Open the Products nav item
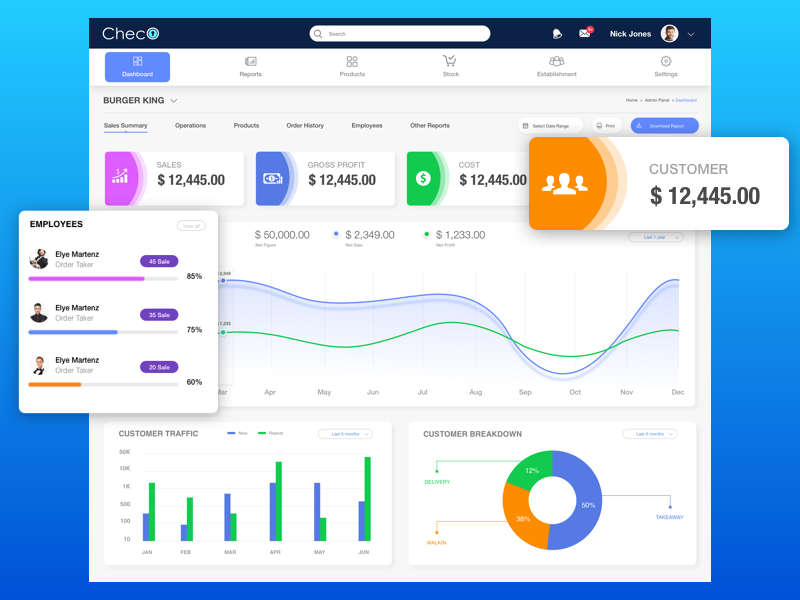This screenshot has width=800, height=600. point(352,67)
